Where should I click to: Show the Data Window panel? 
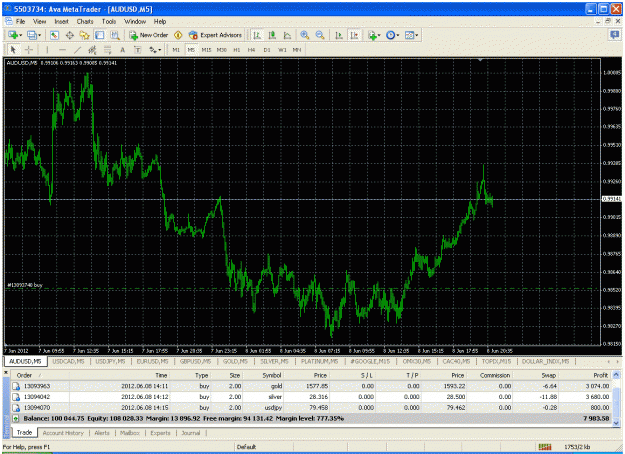(69, 35)
